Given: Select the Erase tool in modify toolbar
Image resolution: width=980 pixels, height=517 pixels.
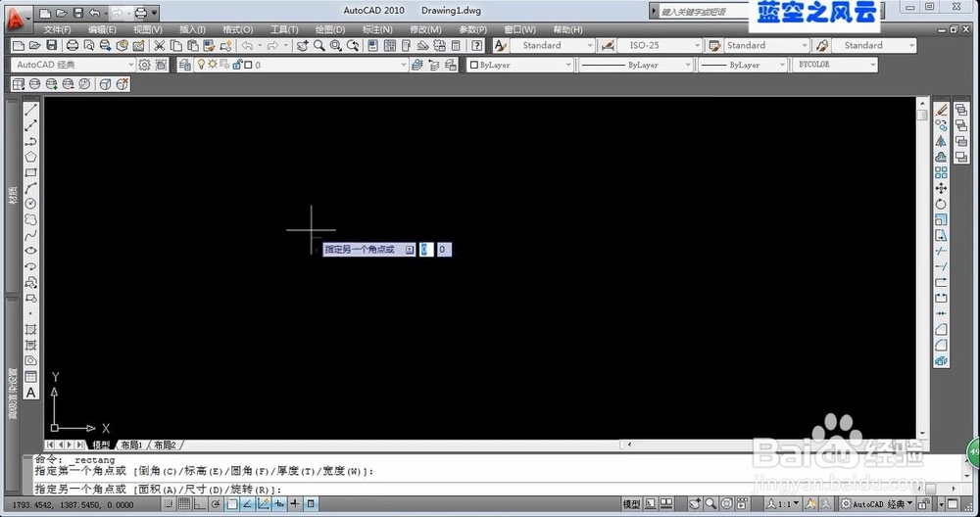Looking at the screenshot, I should [941, 110].
